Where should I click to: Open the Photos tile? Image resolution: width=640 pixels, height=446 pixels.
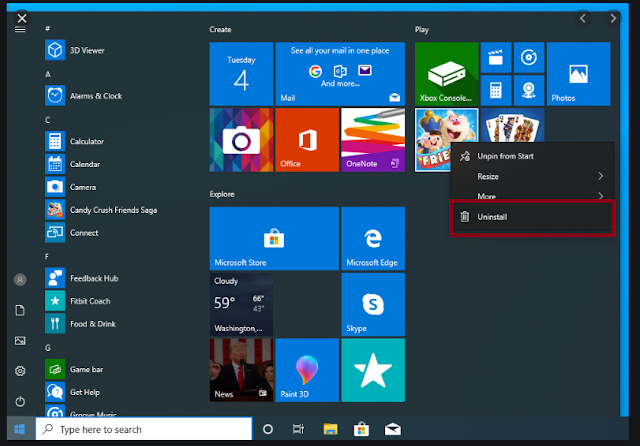pyautogui.click(x=578, y=74)
